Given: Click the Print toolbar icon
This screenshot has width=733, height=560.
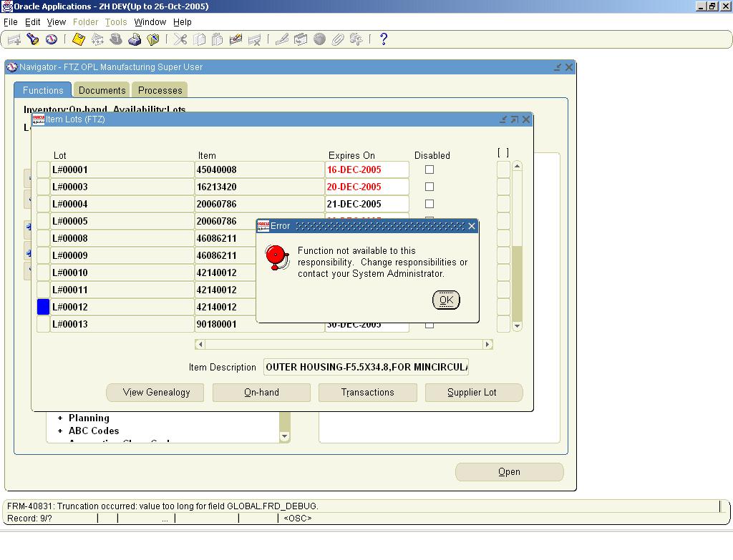Looking at the screenshot, I should tap(135, 39).
